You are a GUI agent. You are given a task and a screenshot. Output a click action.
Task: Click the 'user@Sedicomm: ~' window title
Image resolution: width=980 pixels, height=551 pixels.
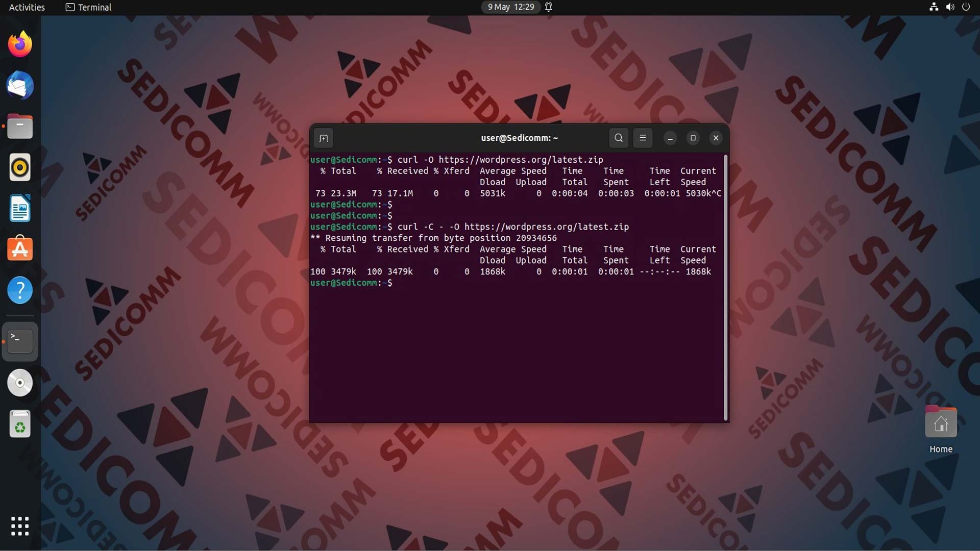(x=519, y=138)
